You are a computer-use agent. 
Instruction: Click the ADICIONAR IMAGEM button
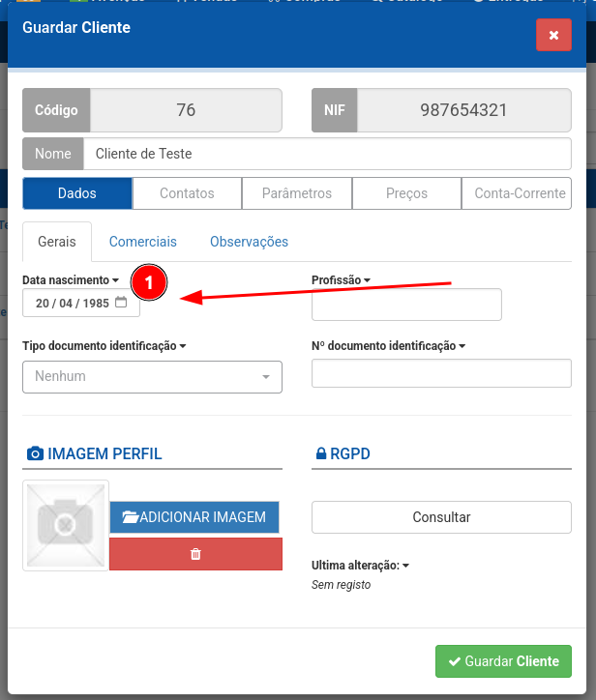point(194,517)
